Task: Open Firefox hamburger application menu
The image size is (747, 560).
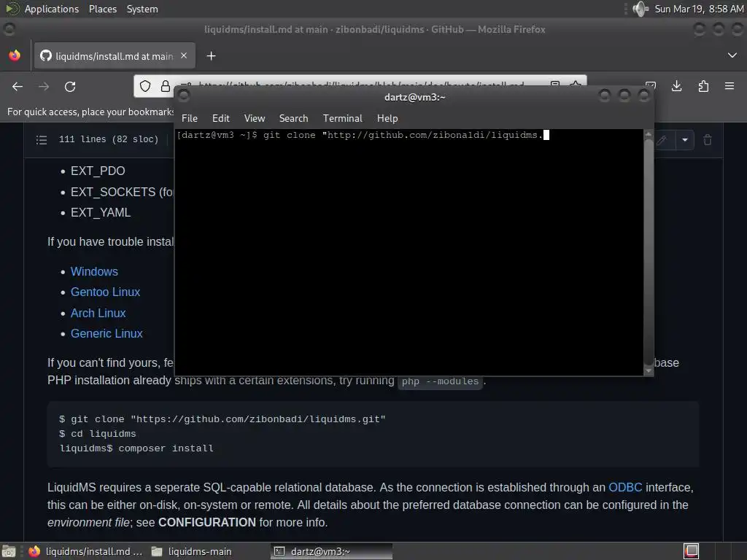Action: (x=729, y=86)
